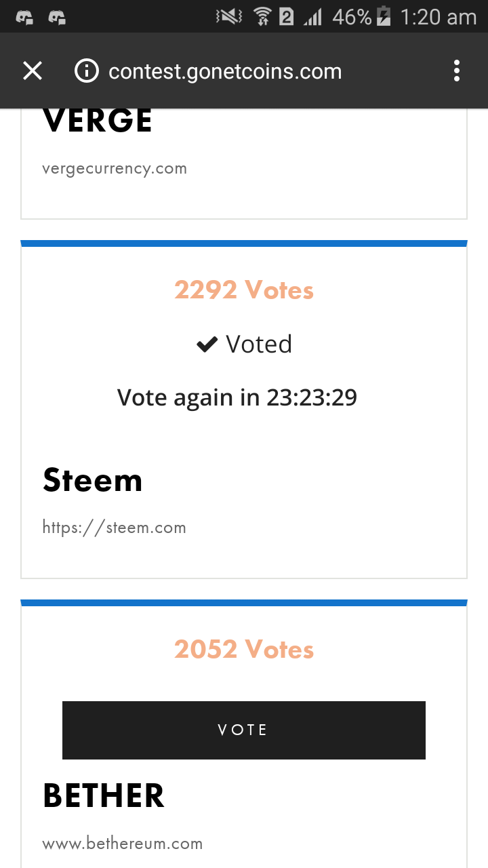Tap the second Discord notification icon

[x=57, y=17]
